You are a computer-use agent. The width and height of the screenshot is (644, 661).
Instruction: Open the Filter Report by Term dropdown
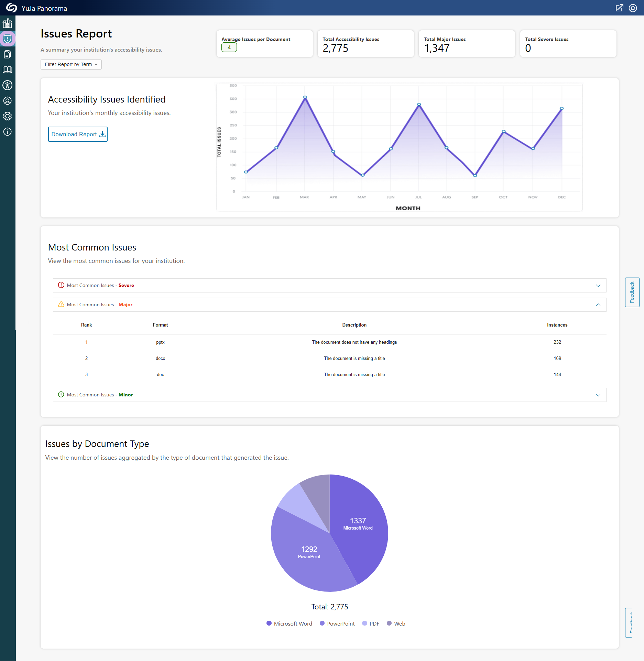[71, 64]
